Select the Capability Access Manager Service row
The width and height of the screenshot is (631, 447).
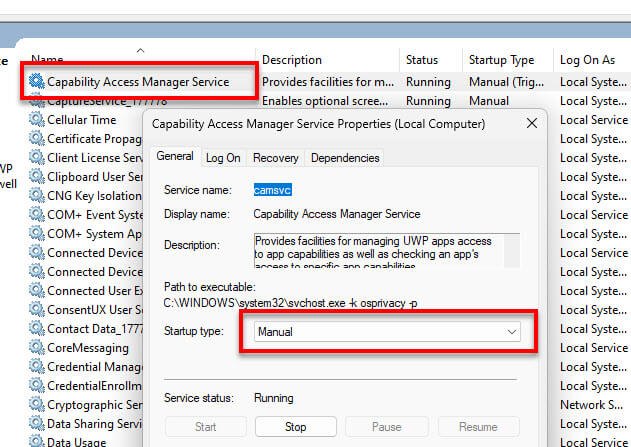[x=138, y=82]
